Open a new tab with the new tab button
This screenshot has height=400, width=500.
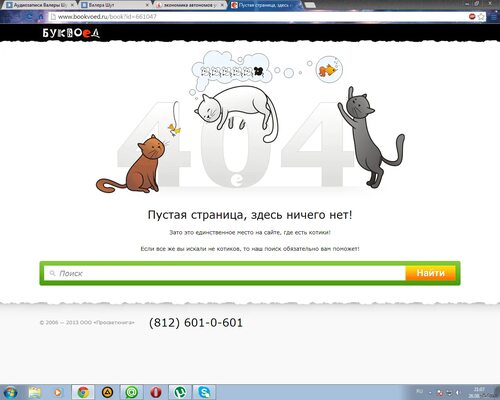tap(310, 5)
